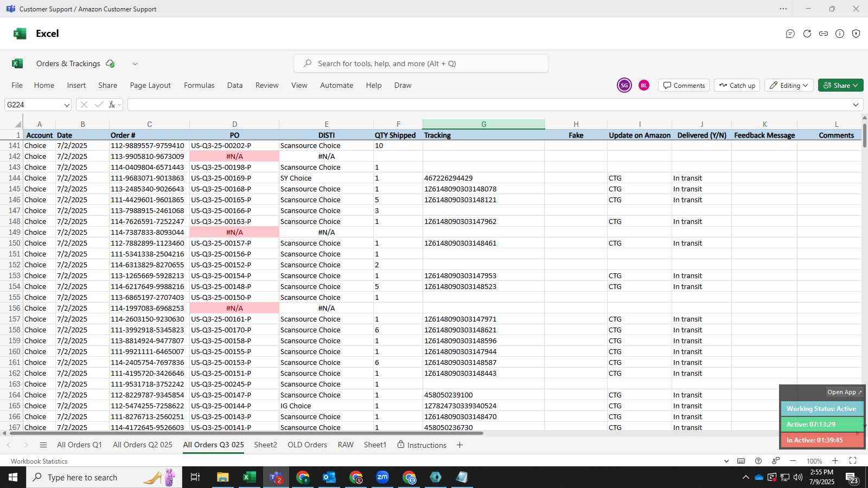Open the About this tab info icon

[840, 34]
